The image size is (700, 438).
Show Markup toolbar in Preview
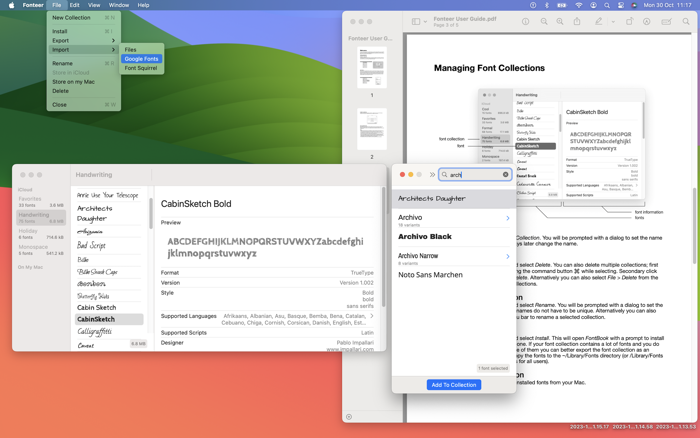coord(646,21)
